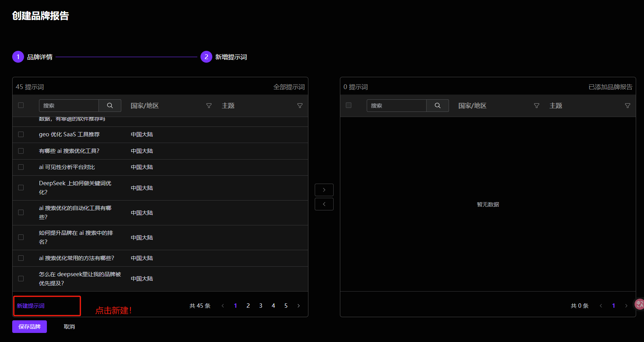The height and width of the screenshot is (342, 644).
Task: Open page 3 of prompt list
Action: (261, 306)
